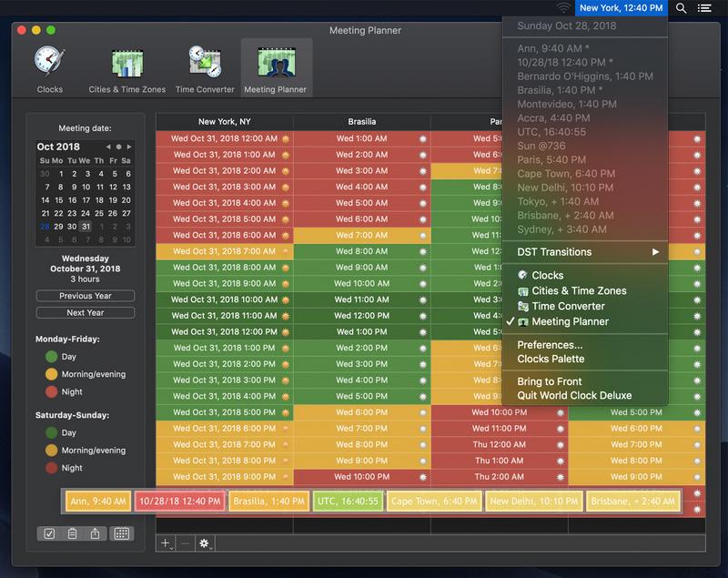Choose Bring to Front menu item
This screenshot has height=578, width=728.
[x=585, y=381]
